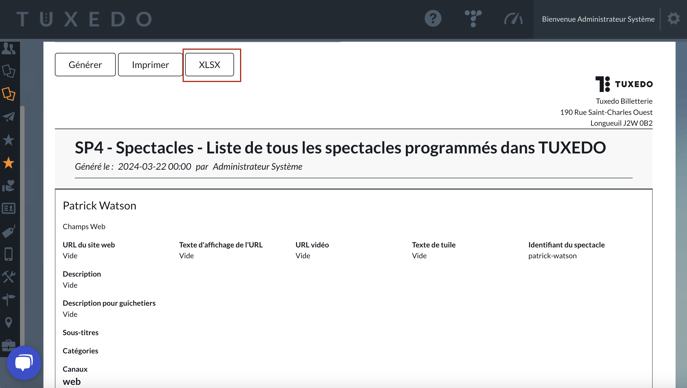Screen dimensions: 687x388
Task: Click the patrick-watson identifier value
Action: [552, 256]
